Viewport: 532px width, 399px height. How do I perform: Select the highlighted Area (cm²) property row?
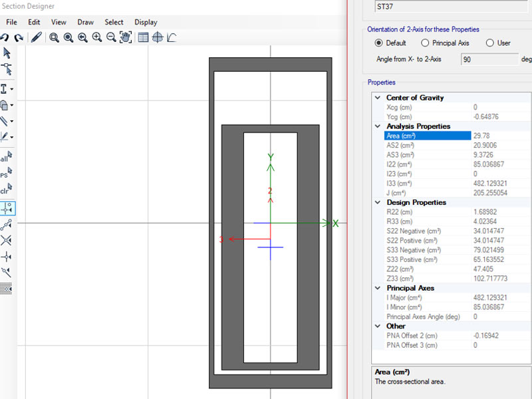click(458, 136)
